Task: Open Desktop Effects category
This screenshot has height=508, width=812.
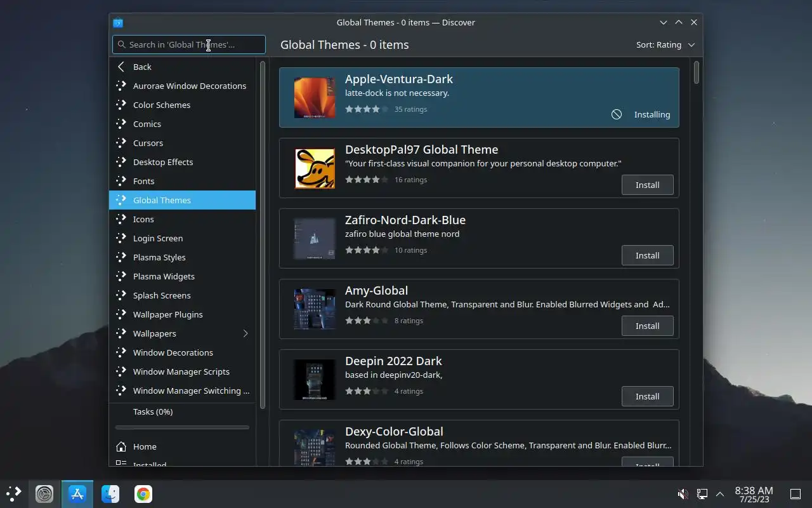Action: (x=183, y=162)
